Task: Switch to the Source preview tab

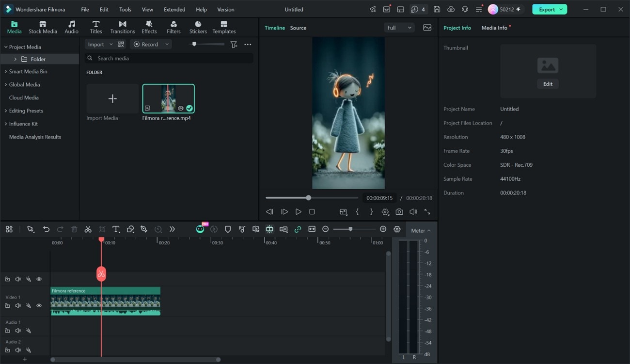Action: [298, 28]
